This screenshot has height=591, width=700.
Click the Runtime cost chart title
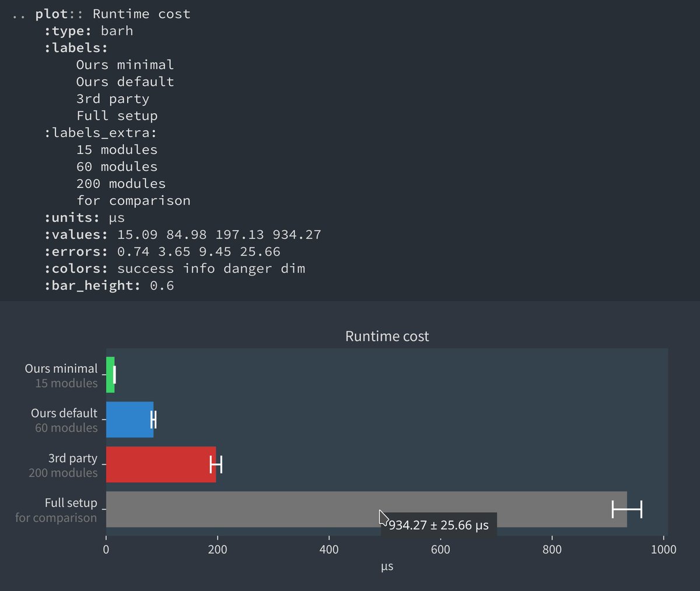point(386,336)
